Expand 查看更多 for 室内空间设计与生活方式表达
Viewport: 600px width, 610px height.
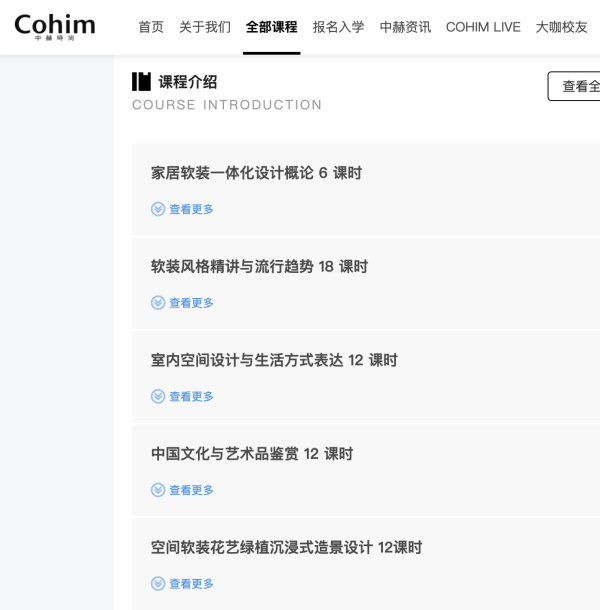point(191,397)
